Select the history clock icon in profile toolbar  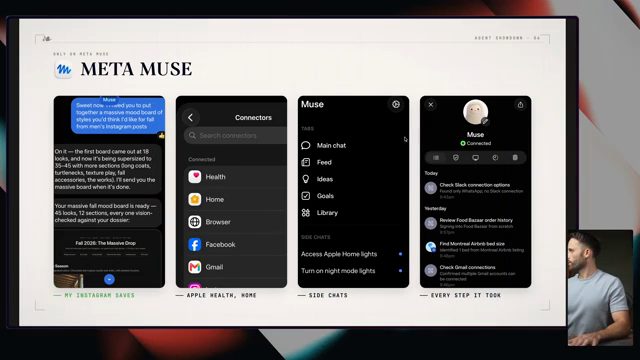[x=495, y=158]
